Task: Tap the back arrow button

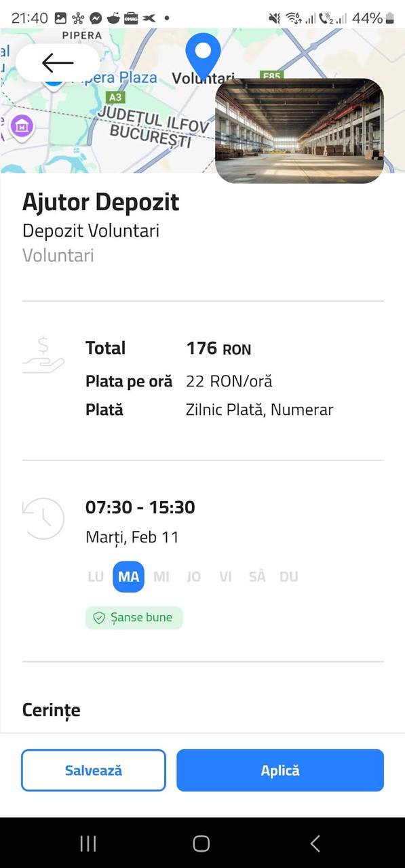Action: pyautogui.click(x=58, y=63)
